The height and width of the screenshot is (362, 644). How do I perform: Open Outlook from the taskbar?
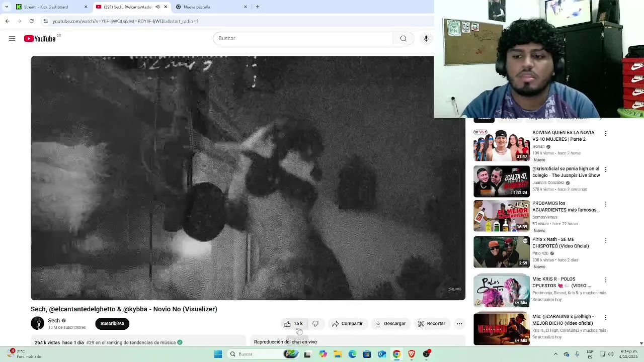click(382, 354)
